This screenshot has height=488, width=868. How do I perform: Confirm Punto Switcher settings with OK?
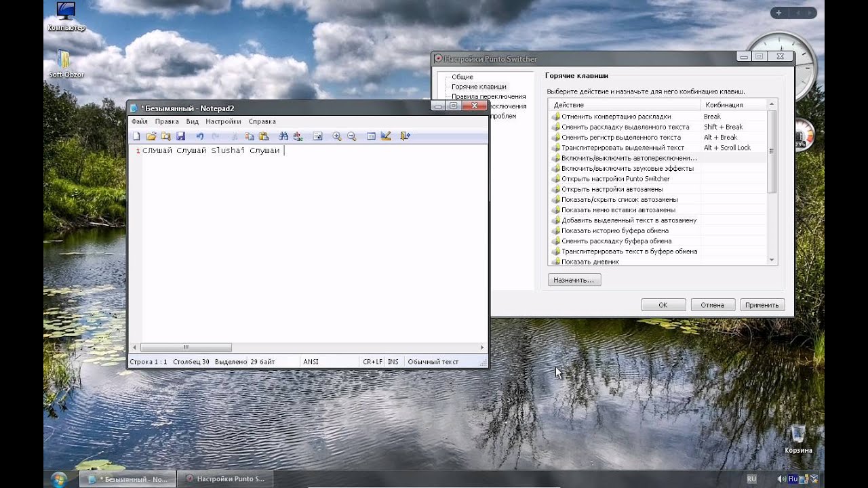(x=663, y=305)
